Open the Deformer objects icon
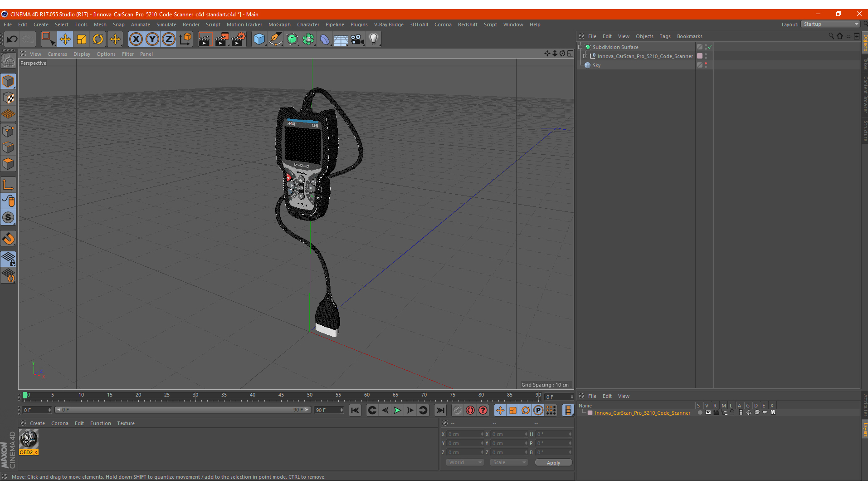This screenshot has width=868, height=490. pos(325,39)
